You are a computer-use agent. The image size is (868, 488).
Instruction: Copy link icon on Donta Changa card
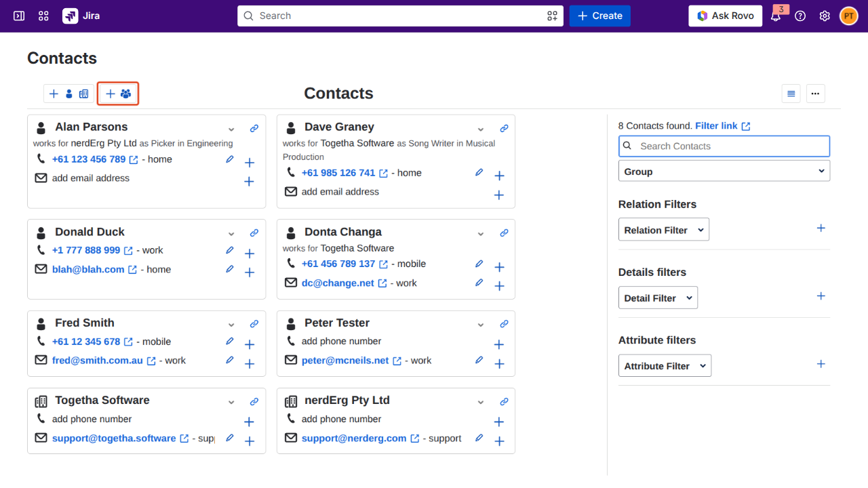504,233
